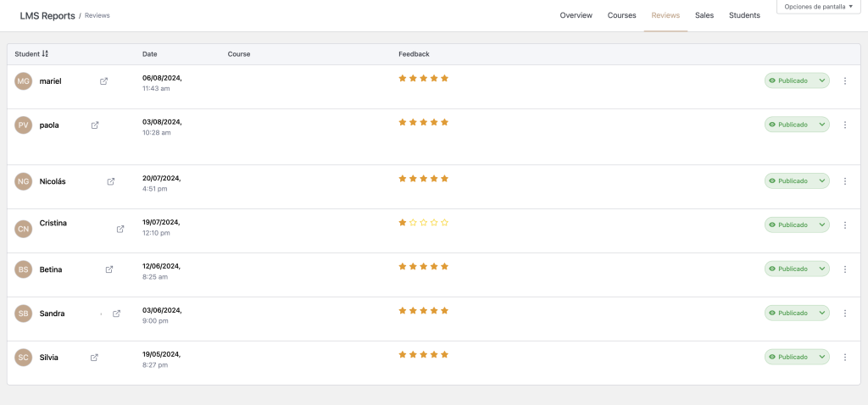Open mariel's profile external link icon
This screenshot has width=868, height=405.
pos(103,81)
